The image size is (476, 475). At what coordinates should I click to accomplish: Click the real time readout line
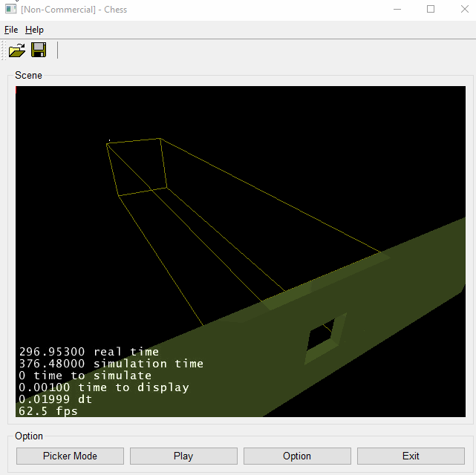click(88, 352)
